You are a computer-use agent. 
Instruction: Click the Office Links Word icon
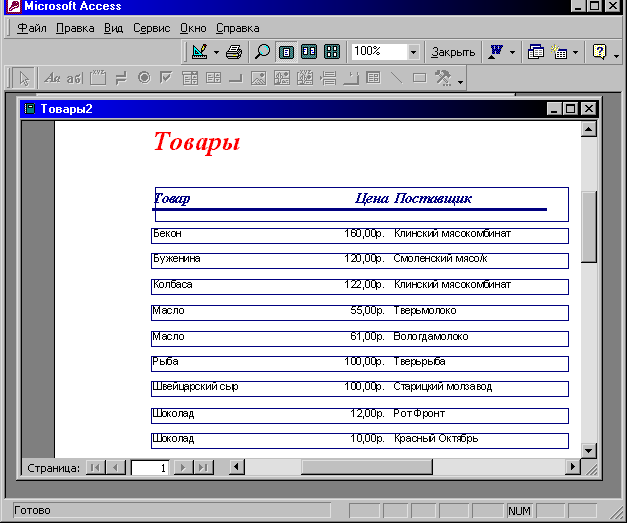coord(496,52)
